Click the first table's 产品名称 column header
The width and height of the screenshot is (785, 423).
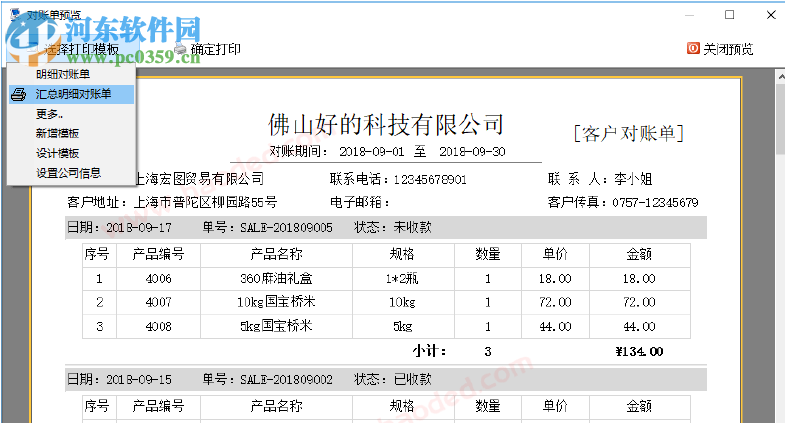coord(276,254)
